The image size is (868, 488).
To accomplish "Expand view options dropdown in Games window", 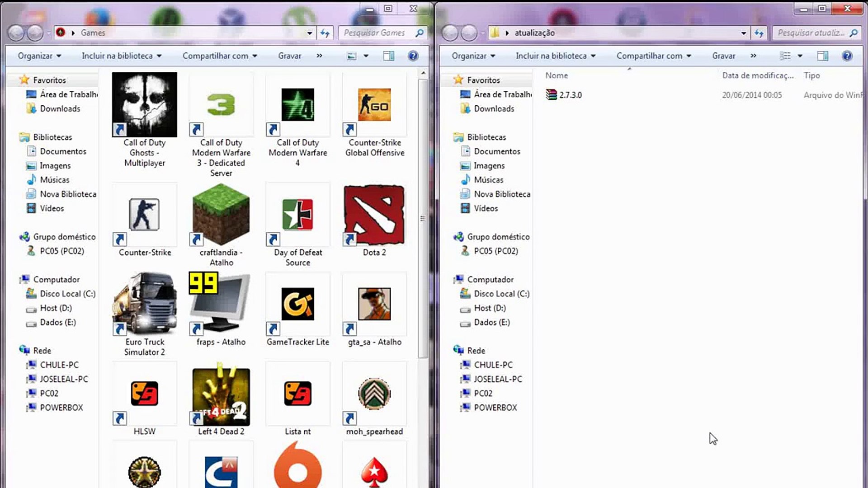I will point(366,56).
